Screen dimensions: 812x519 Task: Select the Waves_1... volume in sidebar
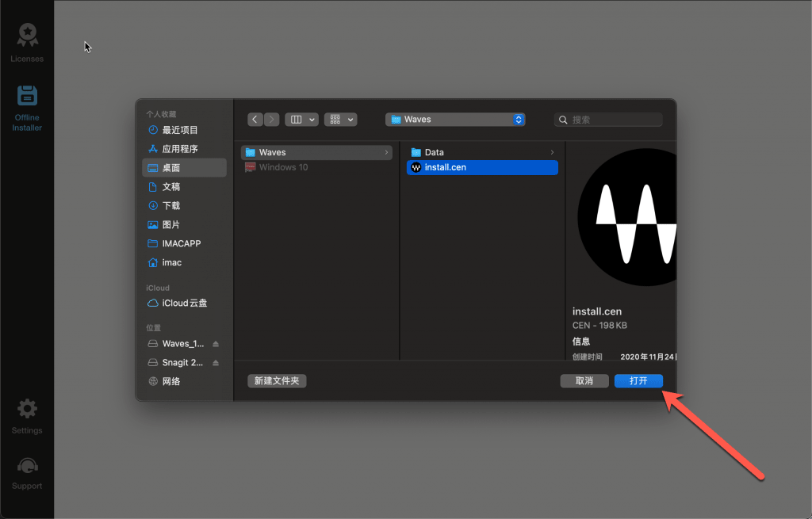pyautogui.click(x=178, y=344)
